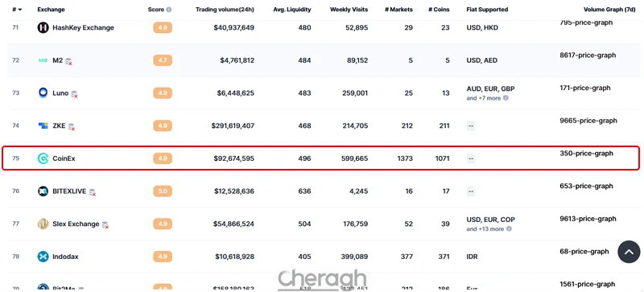Viewport: 644px width, 292px height.
Task: Click BITEXLIVE avg. liquidity 636
Action: pos(305,191)
